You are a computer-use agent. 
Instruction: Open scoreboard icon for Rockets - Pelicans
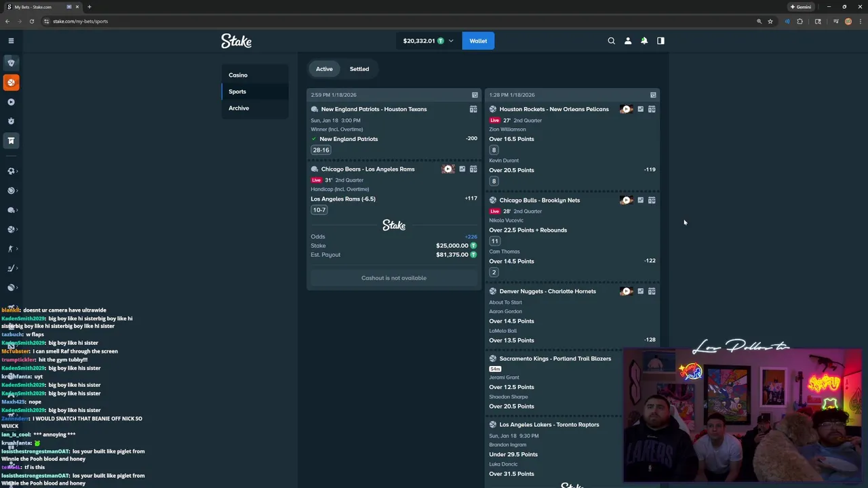point(652,109)
